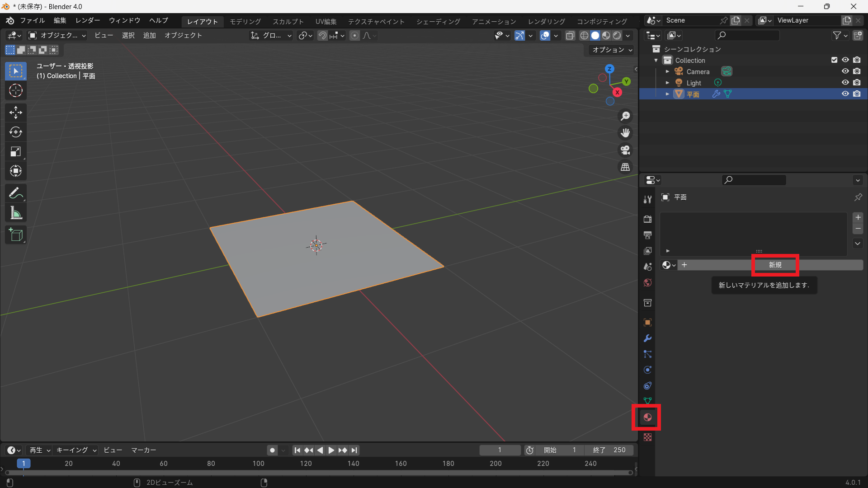Select the Move tool in left toolbar
Screen dimensions: 868x488
click(x=16, y=113)
